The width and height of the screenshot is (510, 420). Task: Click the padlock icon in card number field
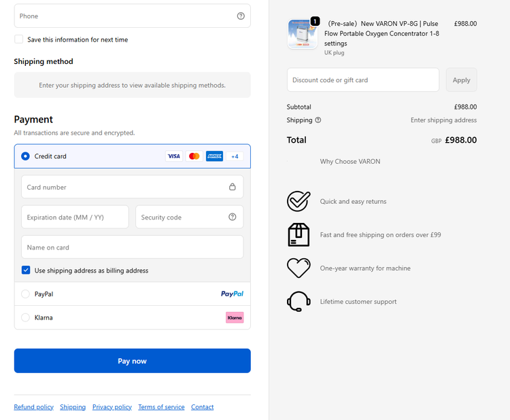pos(233,187)
